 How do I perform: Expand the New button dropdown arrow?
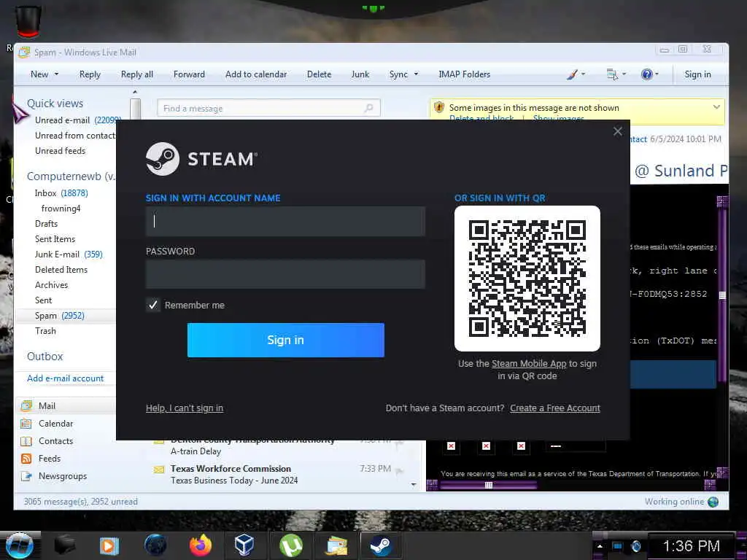click(57, 74)
